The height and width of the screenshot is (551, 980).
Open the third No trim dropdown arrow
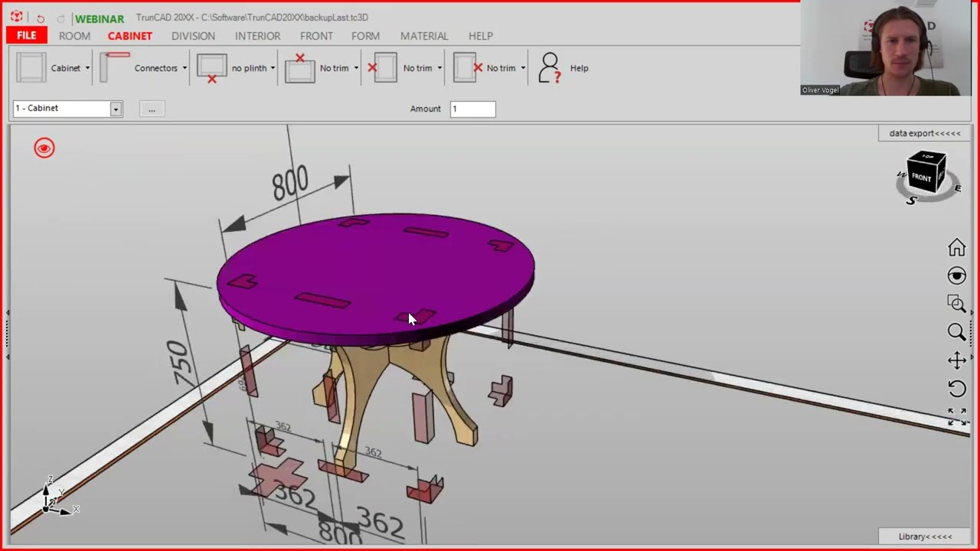click(523, 68)
